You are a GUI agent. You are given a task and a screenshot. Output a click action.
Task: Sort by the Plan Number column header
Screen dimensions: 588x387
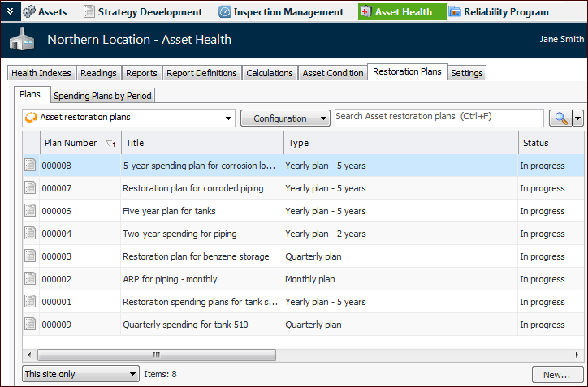coord(80,143)
